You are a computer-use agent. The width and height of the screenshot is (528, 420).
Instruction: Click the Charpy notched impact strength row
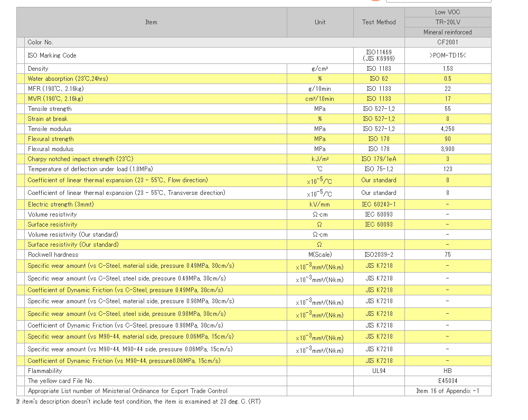pyautogui.click(x=80, y=159)
